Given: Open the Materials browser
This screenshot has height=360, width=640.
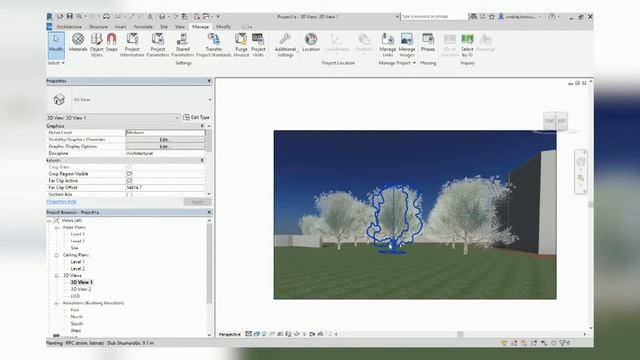Looking at the screenshot, I should click(78, 42).
